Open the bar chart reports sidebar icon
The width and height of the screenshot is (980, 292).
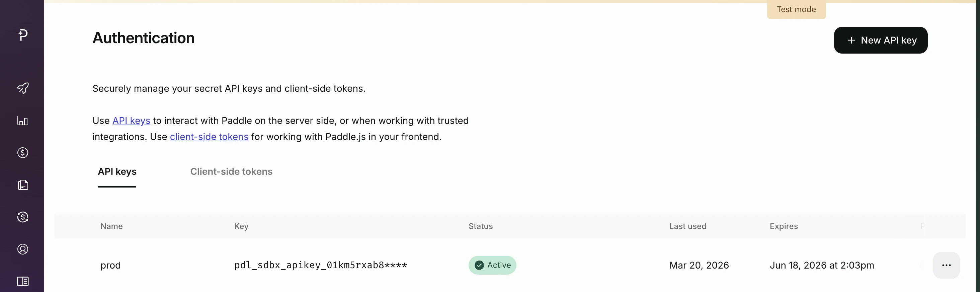coord(22,121)
